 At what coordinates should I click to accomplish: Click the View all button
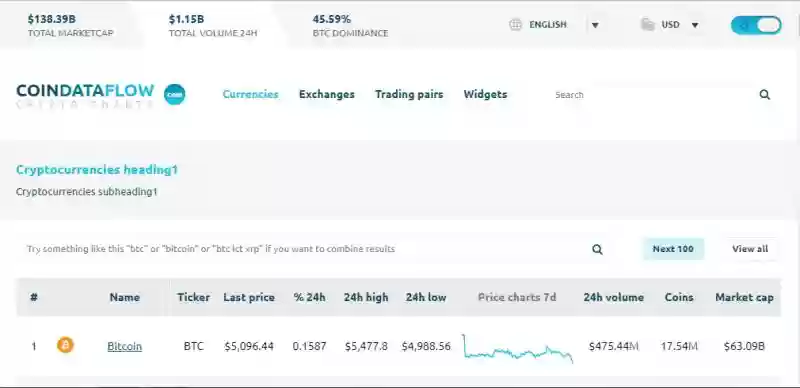(750, 249)
